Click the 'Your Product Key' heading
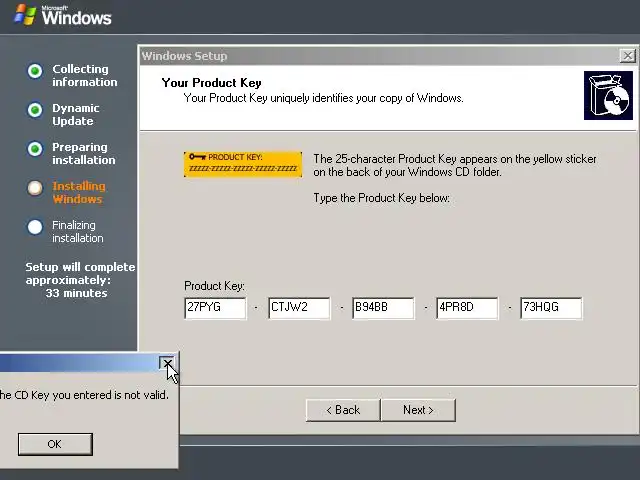 click(211, 83)
